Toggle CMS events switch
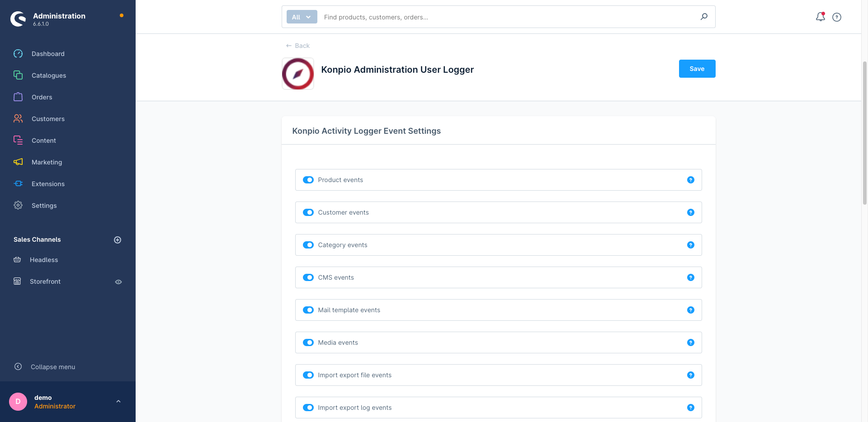This screenshot has height=422, width=868. (x=308, y=277)
